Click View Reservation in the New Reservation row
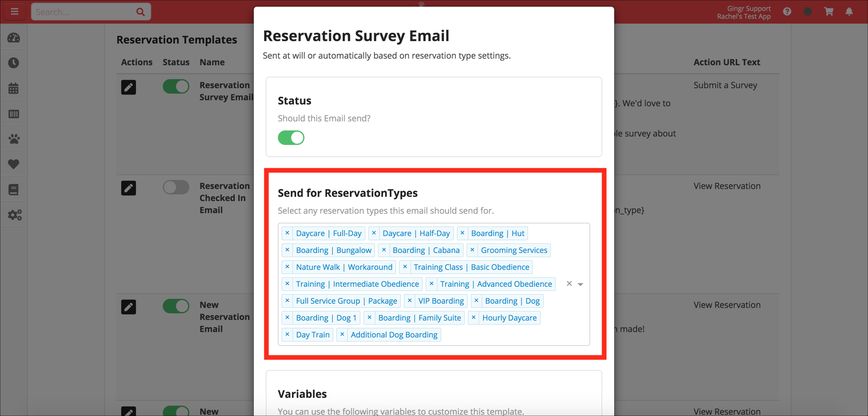This screenshot has width=868, height=416. click(727, 305)
